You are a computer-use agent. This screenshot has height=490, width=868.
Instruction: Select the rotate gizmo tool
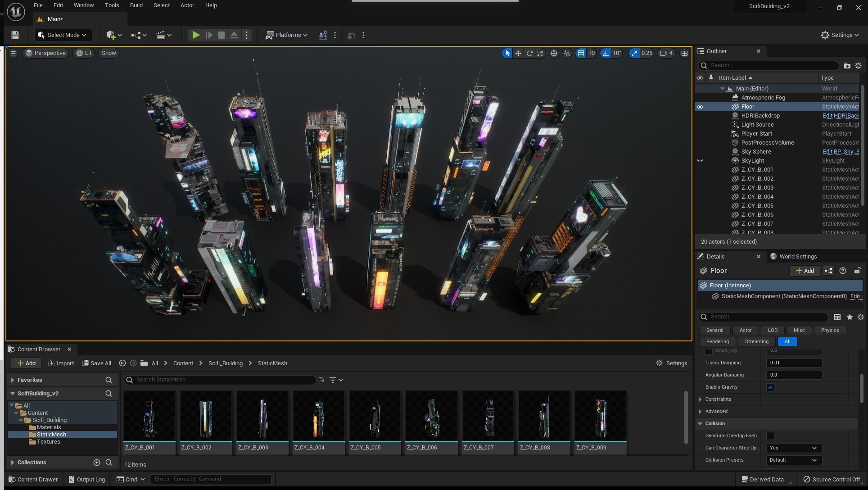[529, 53]
